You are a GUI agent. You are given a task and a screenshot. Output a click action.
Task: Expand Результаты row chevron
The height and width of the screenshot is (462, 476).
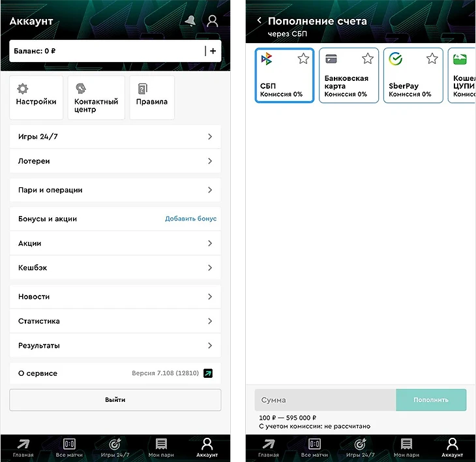pos(210,345)
